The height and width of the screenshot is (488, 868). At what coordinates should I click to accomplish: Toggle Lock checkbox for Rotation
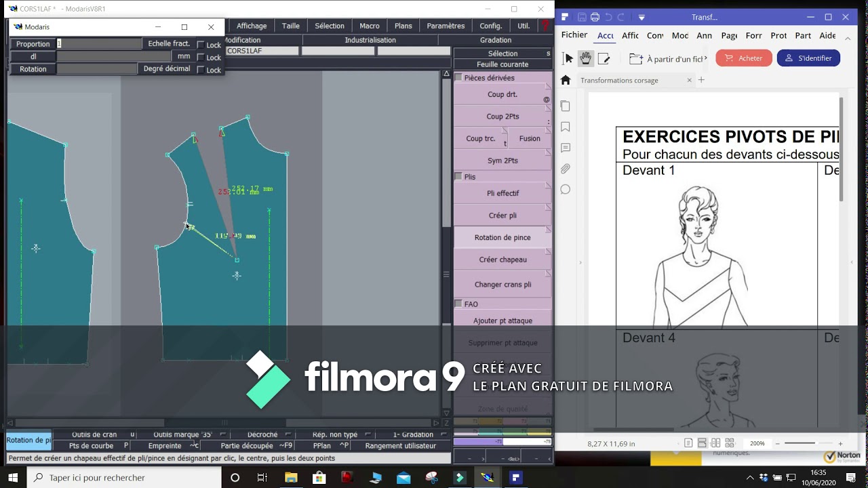(201, 70)
